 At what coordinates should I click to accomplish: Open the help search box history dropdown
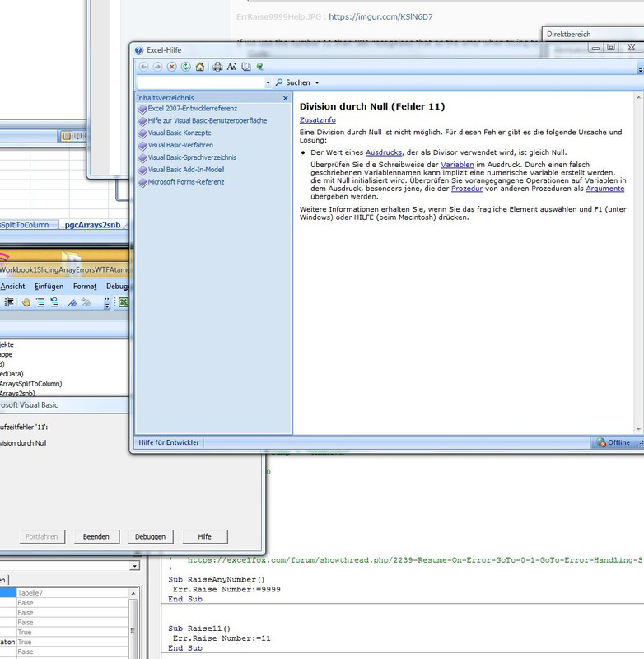[268, 83]
